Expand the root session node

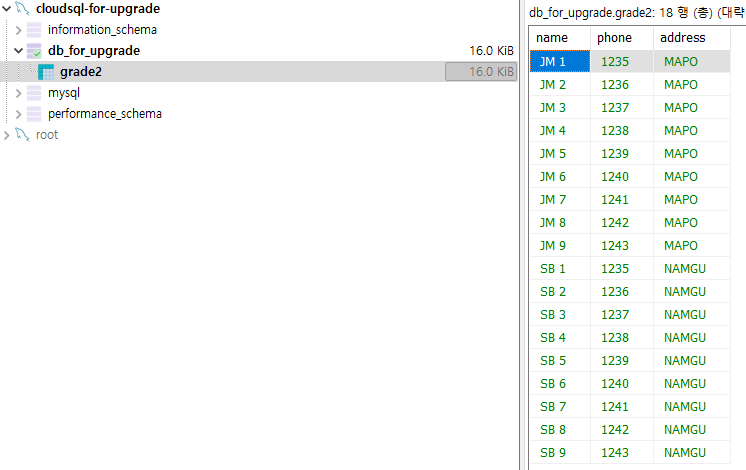[7, 135]
